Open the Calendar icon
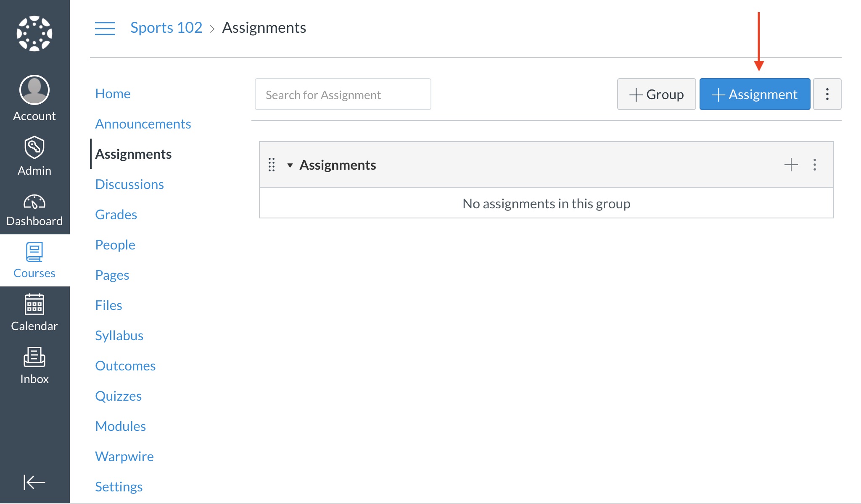 point(34,304)
